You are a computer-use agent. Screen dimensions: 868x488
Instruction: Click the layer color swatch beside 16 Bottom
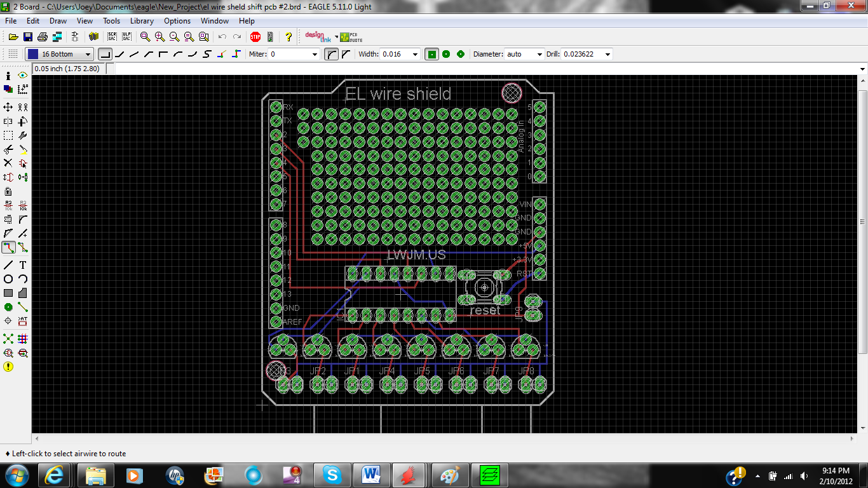pos(32,53)
